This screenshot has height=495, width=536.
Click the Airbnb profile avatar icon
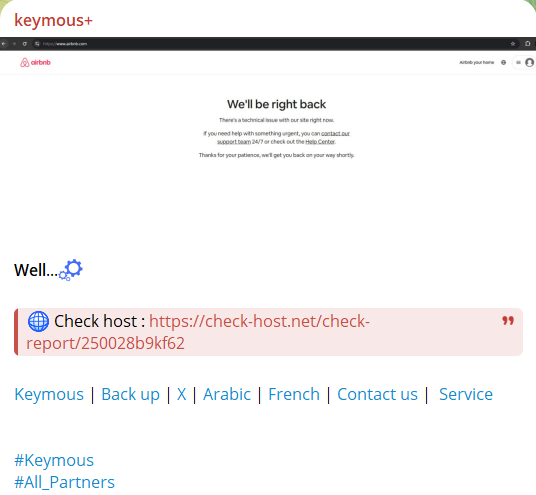tap(530, 63)
